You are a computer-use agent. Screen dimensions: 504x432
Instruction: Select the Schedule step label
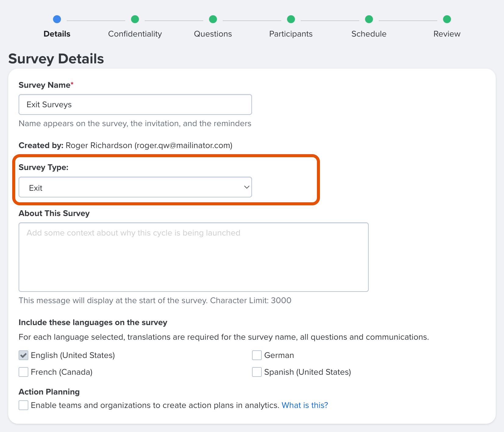[369, 34]
